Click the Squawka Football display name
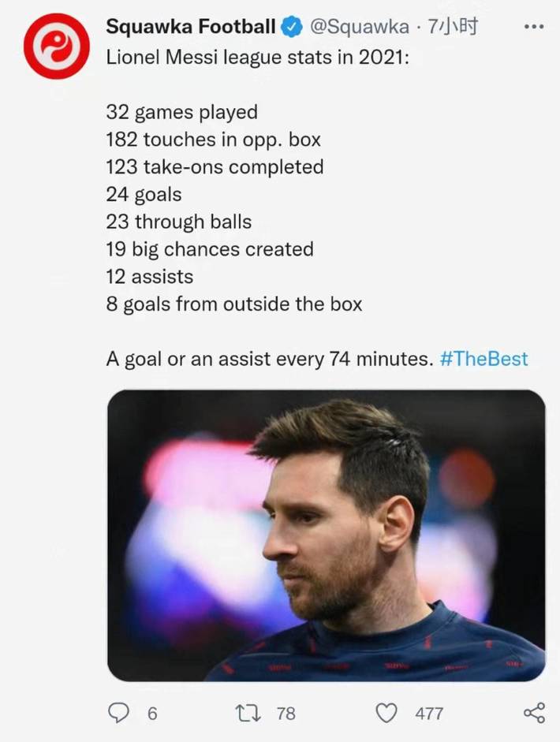This screenshot has height=742, width=560. pyautogui.click(x=191, y=28)
